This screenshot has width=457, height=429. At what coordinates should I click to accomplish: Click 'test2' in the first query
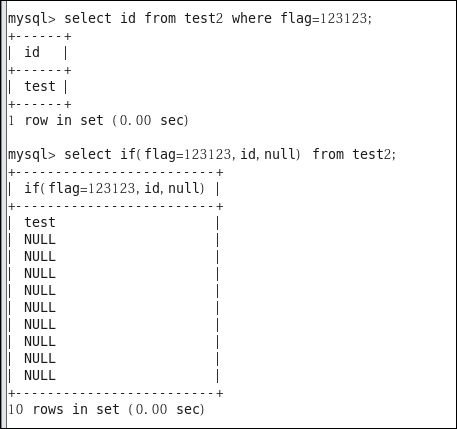pos(203,18)
